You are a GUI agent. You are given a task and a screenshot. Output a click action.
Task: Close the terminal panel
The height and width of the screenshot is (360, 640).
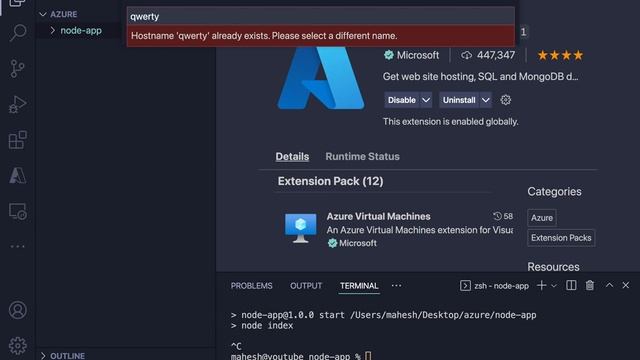pyautogui.click(x=626, y=285)
